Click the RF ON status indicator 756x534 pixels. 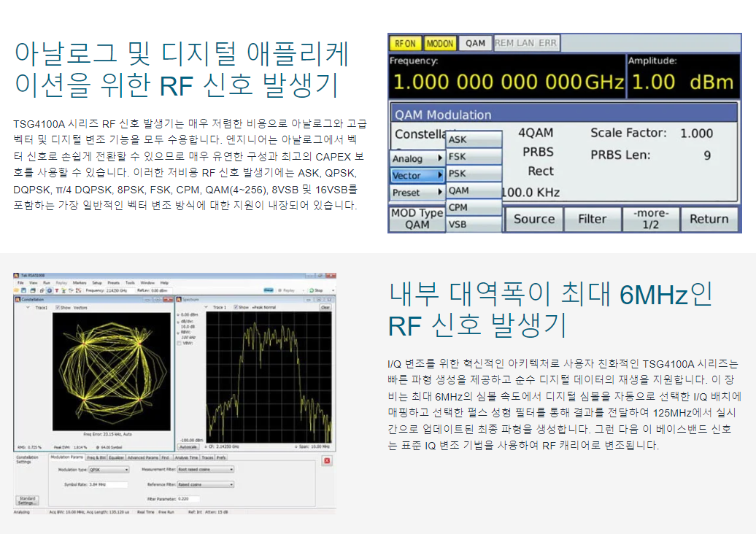405,43
